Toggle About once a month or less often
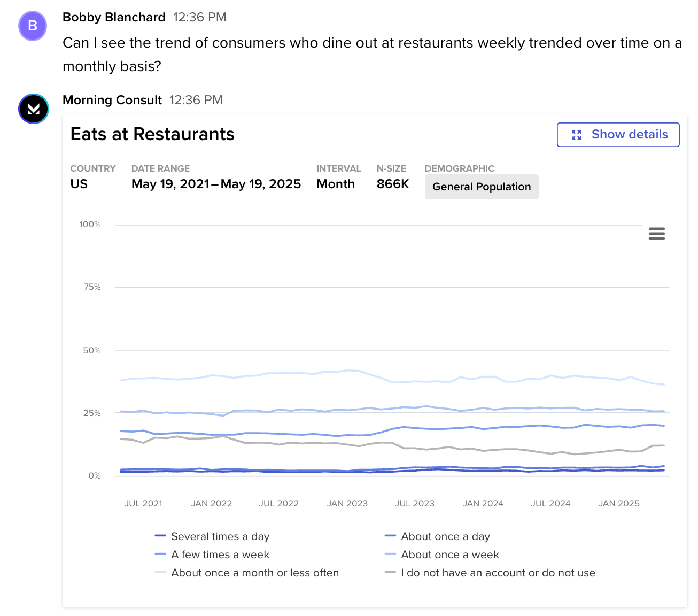Image resolution: width=698 pixels, height=616 pixels. click(x=255, y=573)
